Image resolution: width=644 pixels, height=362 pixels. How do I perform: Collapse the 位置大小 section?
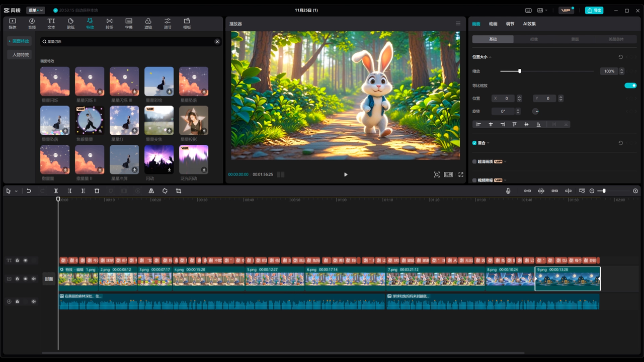point(491,57)
